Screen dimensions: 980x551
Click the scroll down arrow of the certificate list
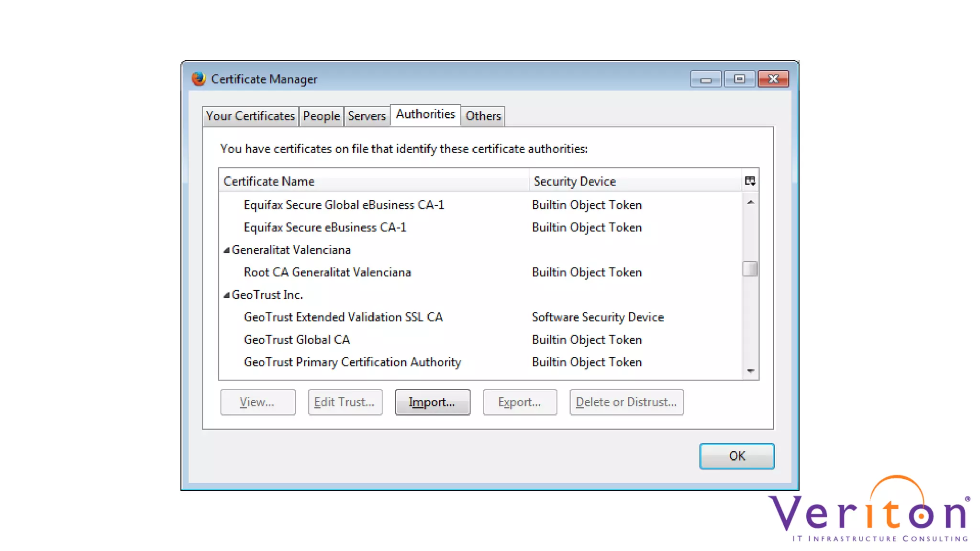pyautogui.click(x=750, y=371)
